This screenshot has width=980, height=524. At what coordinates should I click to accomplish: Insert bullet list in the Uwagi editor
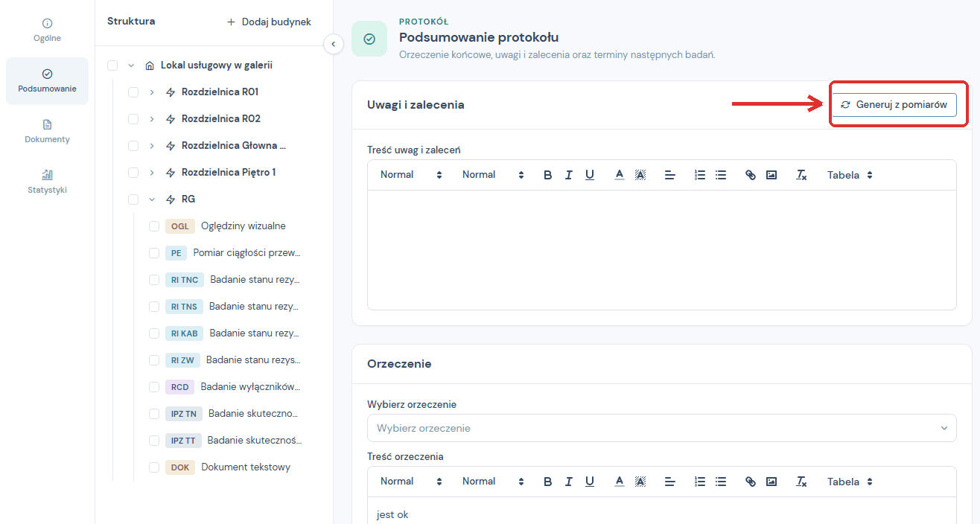tap(721, 175)
